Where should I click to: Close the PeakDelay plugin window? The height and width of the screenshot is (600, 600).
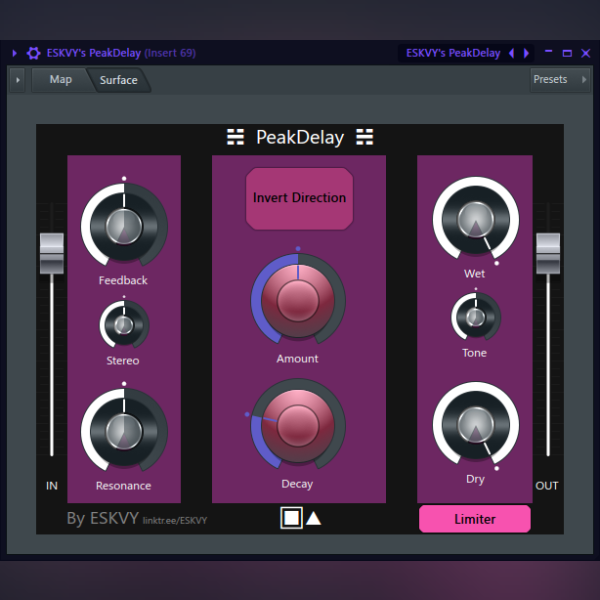click(585, 53)
